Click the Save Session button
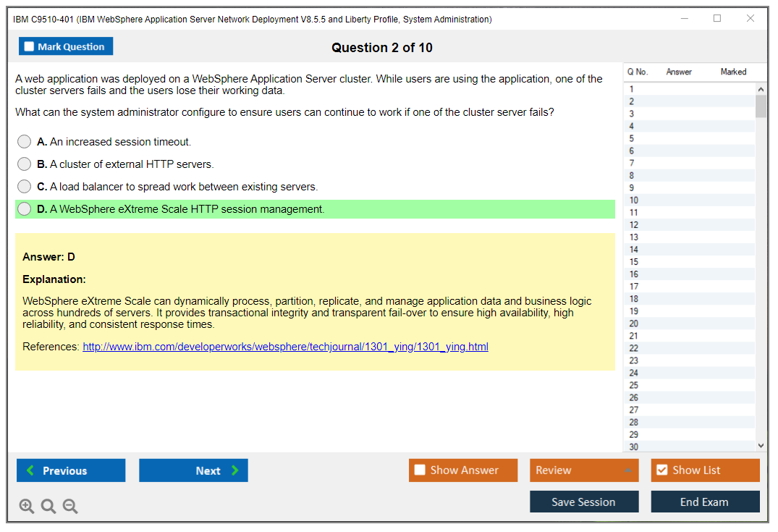Image resolution: width=778 pixels, height=532 pixels. coord(583,502)
